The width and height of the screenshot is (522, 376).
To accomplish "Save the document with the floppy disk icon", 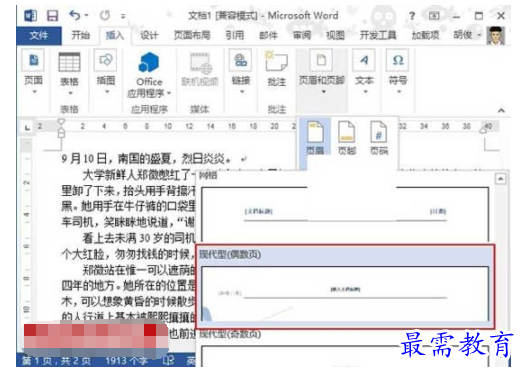I will pos(52,15).
